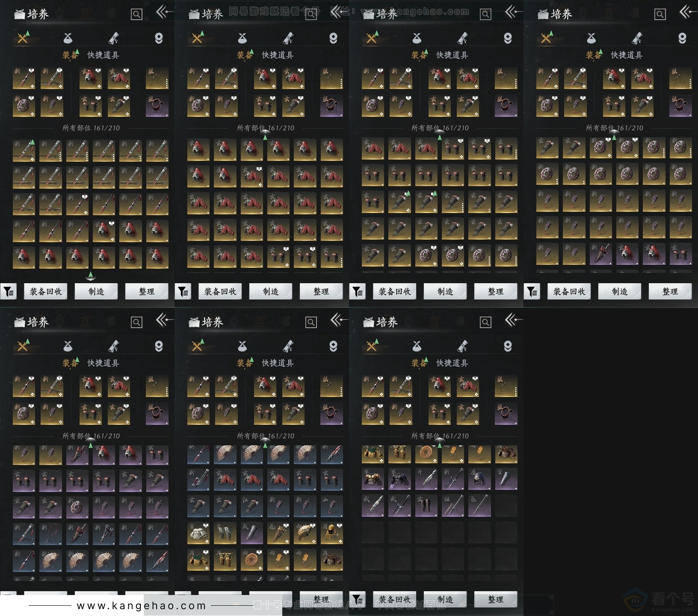Switch to 装备 tab in bottom-right panel

coord(420,363)
